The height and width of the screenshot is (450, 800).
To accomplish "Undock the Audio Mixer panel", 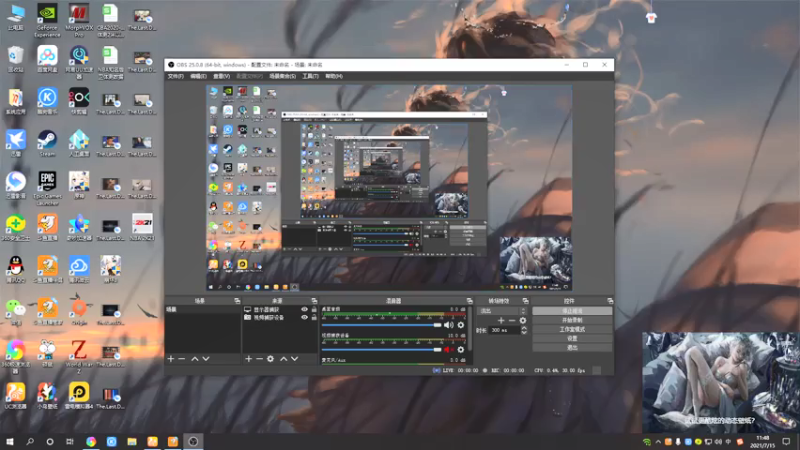I will click(x=469, y=301).
